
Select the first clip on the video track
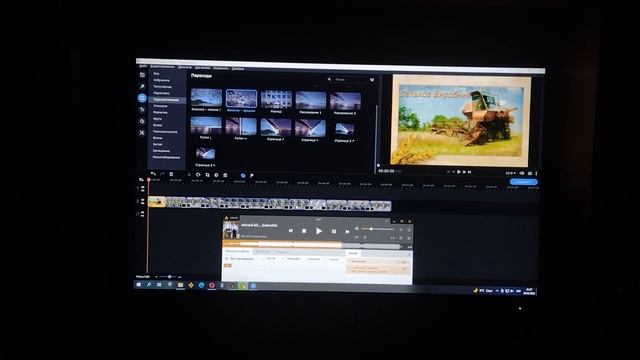(157, 202)
